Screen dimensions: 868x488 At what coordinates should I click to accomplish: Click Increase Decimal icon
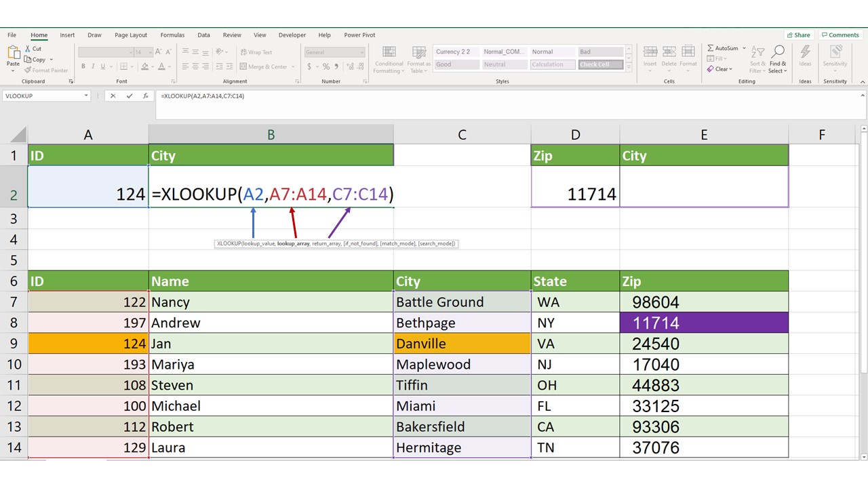point(349,66)
